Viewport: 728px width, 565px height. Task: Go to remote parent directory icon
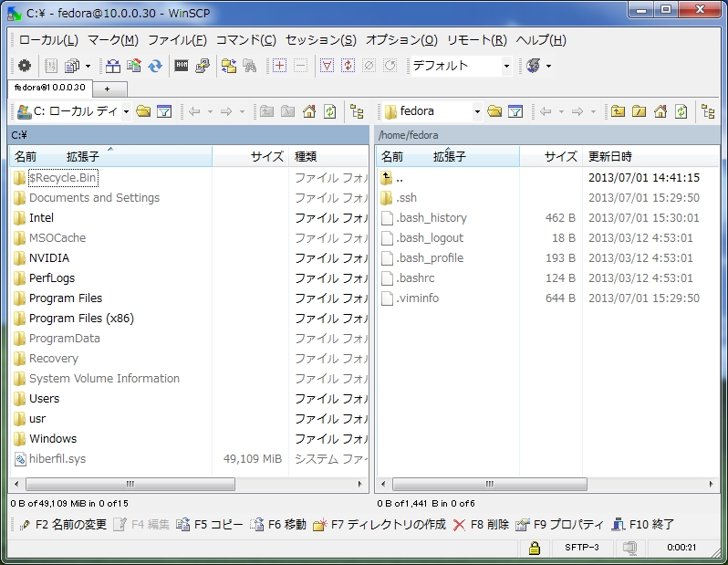618,111
